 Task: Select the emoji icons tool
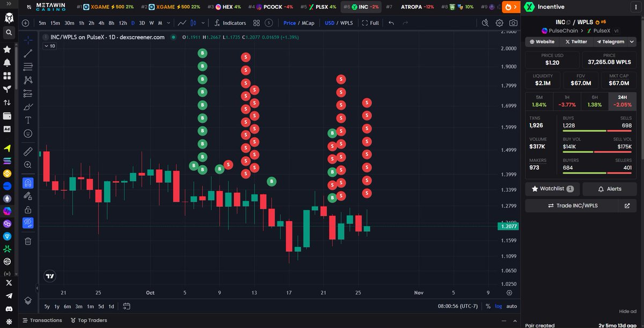click(28, 133)
